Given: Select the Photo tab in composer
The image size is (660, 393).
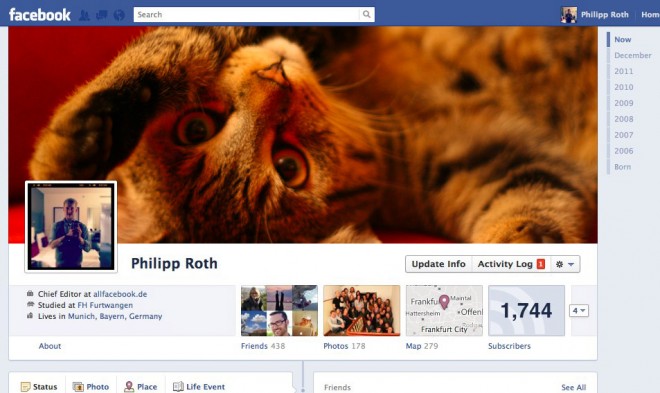Looking at the screenshot, I should coord(91,387).
